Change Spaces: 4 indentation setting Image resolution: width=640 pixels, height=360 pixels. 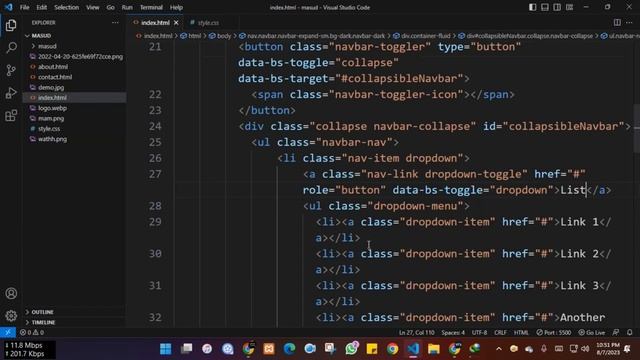[453, 332]
